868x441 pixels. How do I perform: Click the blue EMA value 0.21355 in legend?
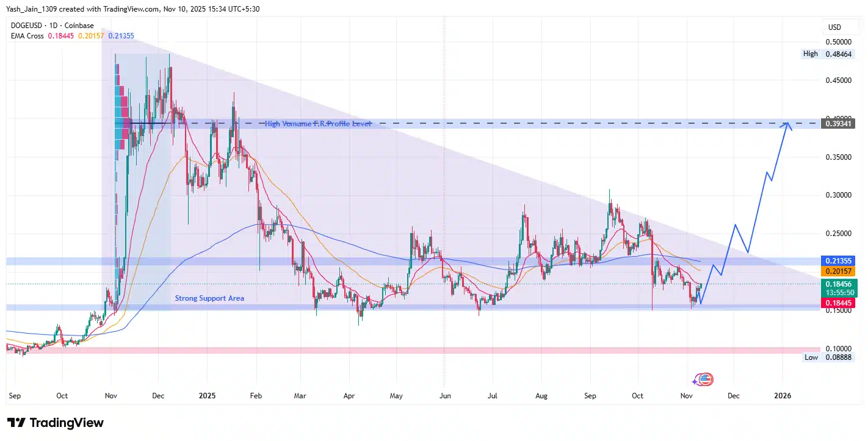pyautogui.click(x=121, y=36)
